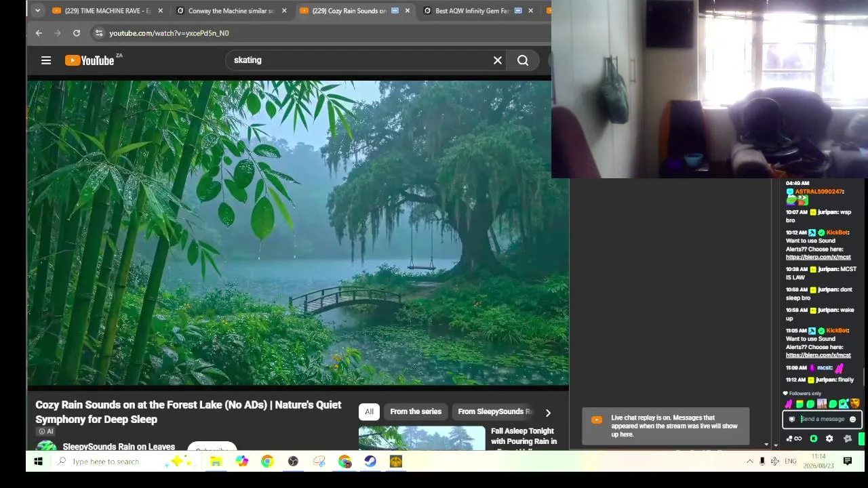Screen dimensions: 868x488
Task: Click the ASTRAL5090247 username in chat
Action: (818, 192)
